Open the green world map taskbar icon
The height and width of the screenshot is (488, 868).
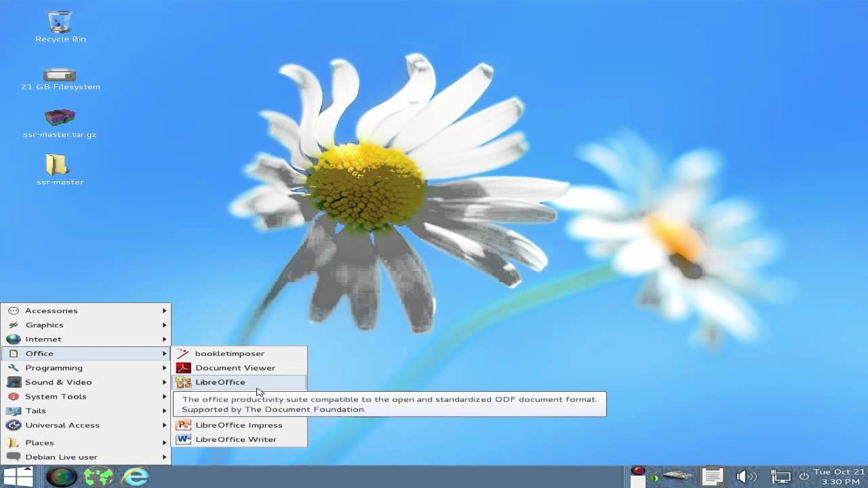click(x=98, y=477)
